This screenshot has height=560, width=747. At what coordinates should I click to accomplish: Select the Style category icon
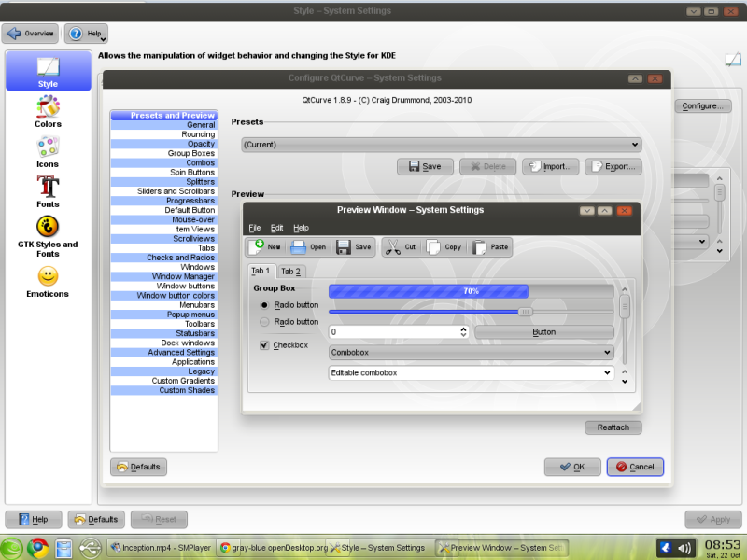(49, 71)
